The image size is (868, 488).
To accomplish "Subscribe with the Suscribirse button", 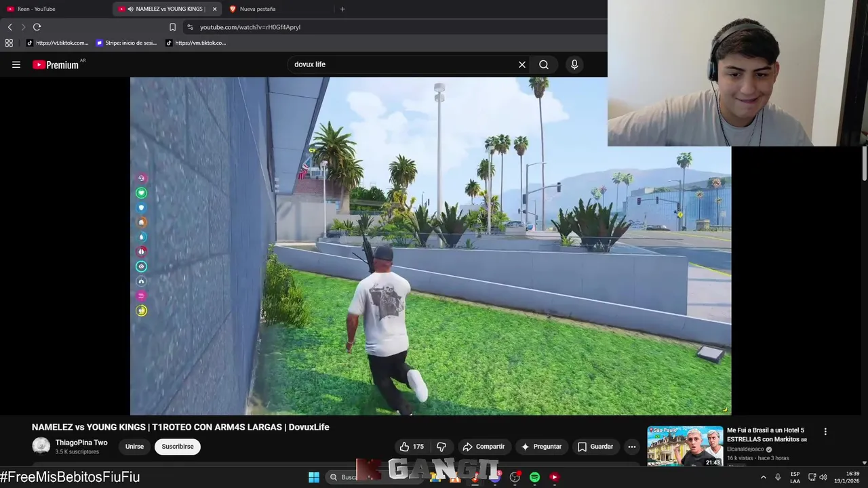I will point(178,447).
